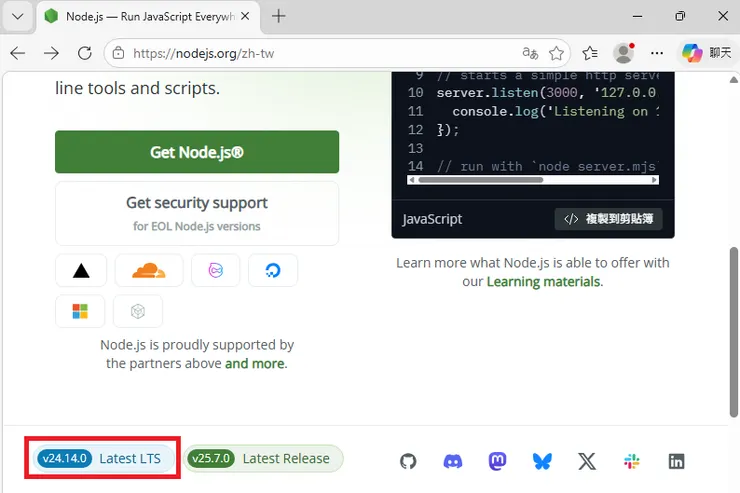
Task: Click the JavaScript language label
Action: point(432,219)
